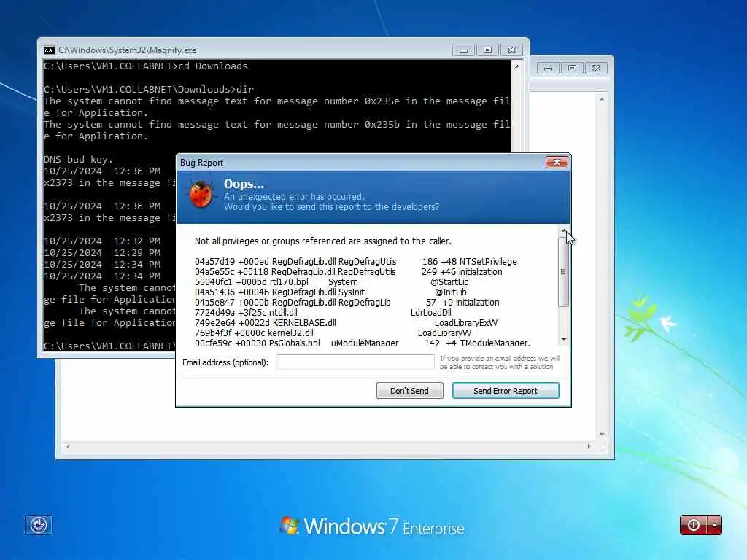Maximize the background white window
The height and width of the screenshot is (560, 747).
click(572, 68)
